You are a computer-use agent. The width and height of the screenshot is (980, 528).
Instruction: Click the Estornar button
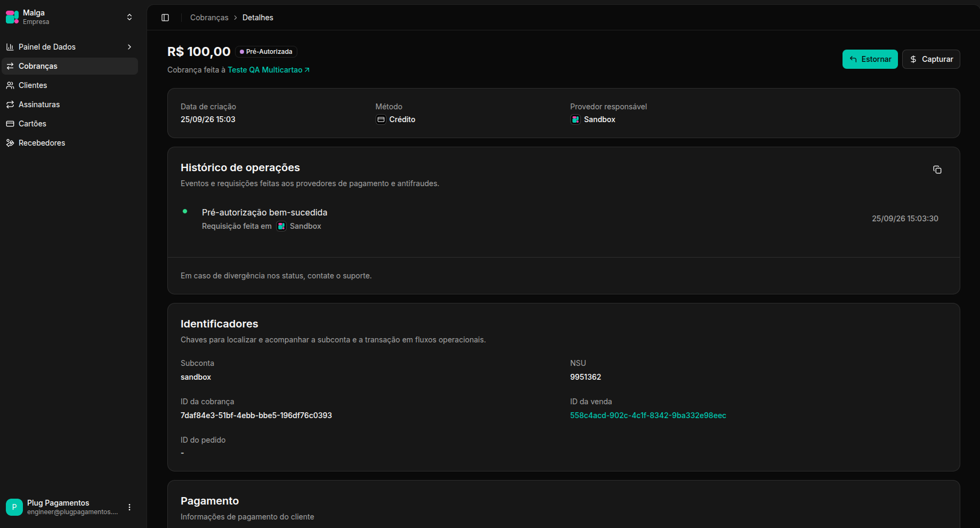coord(870,59)
